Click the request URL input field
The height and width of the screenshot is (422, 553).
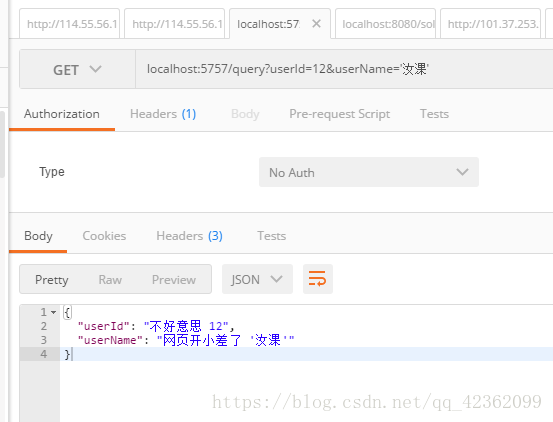(344, 69)
